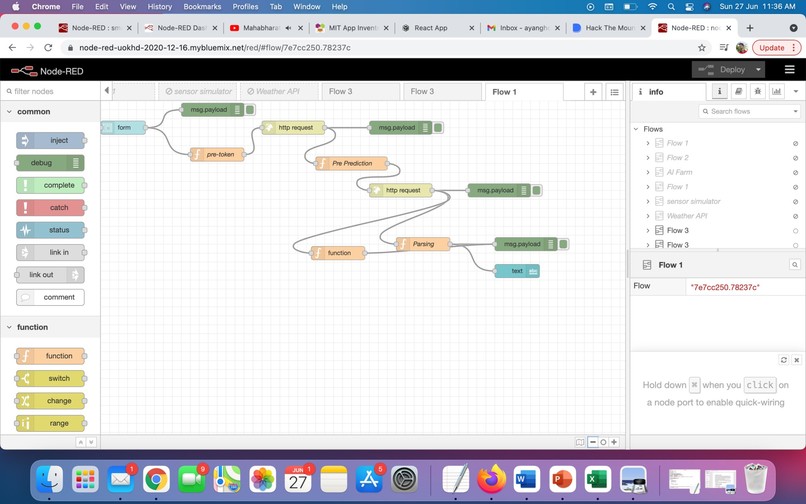806x504 pixels.
Task: Toggle debug button after second http request
Action: pyautogui.click(x=537, y=190)
